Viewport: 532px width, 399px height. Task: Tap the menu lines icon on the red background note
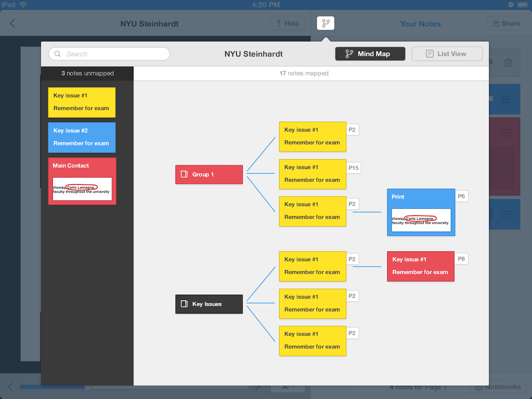506,133
